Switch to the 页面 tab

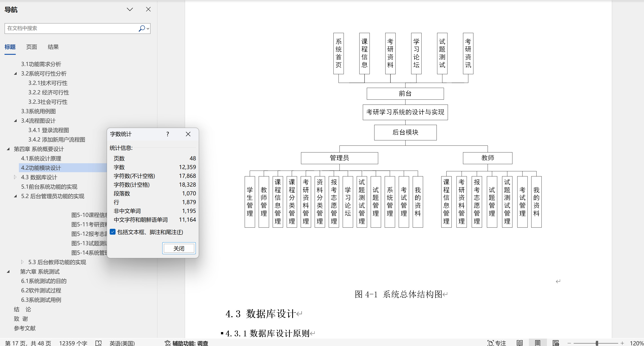(x=31, y=47)
